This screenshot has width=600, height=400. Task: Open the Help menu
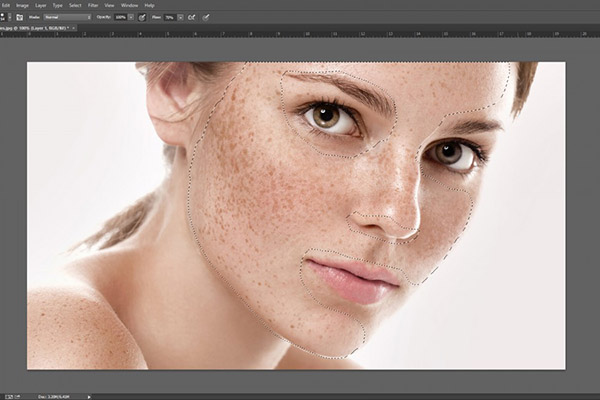[149, 5]
